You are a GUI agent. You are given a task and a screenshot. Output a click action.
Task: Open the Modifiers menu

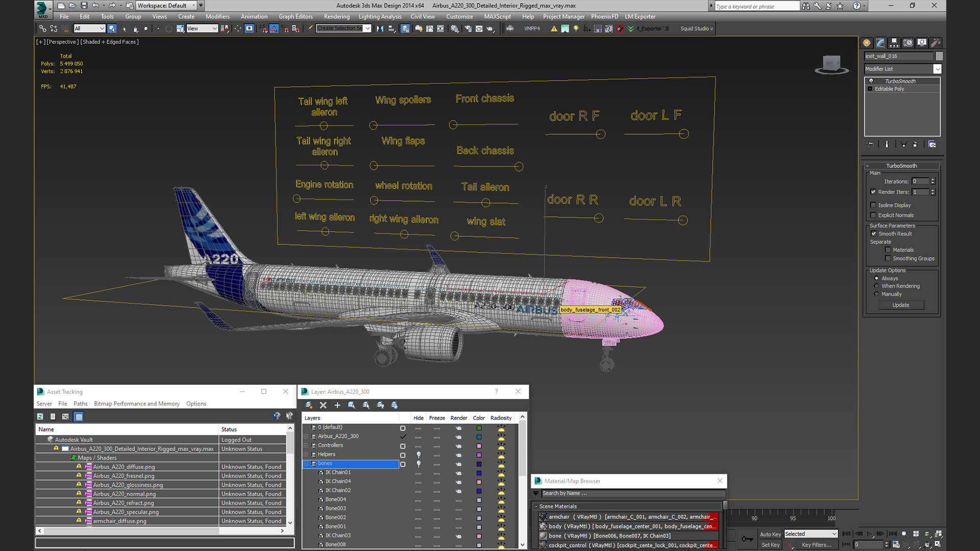[217, 17]
